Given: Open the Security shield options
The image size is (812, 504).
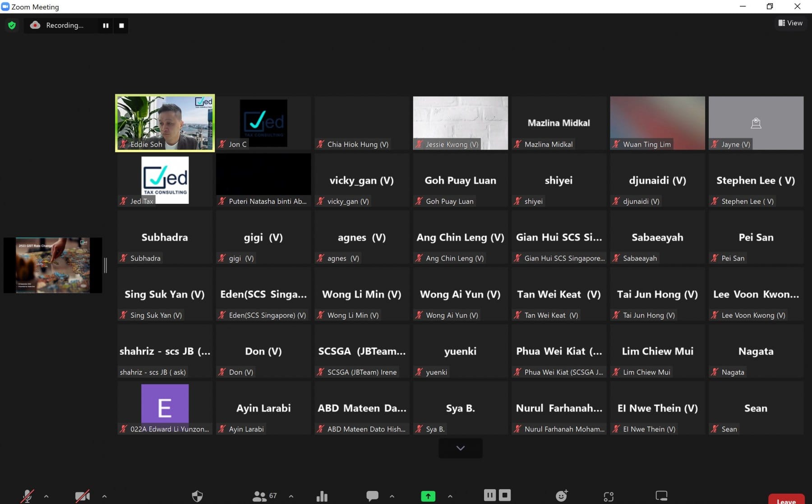Looking at the screenshot, I should pyautogui.click(x=197, y=496).
